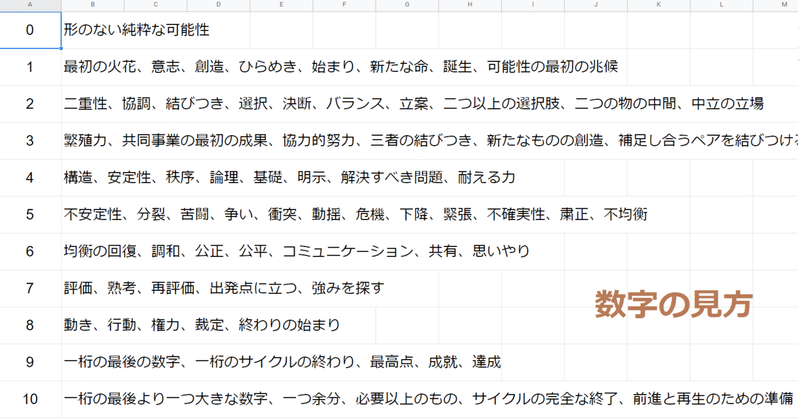
Task: Select the row text starting 評価、熟考
Action: [224, 288]
